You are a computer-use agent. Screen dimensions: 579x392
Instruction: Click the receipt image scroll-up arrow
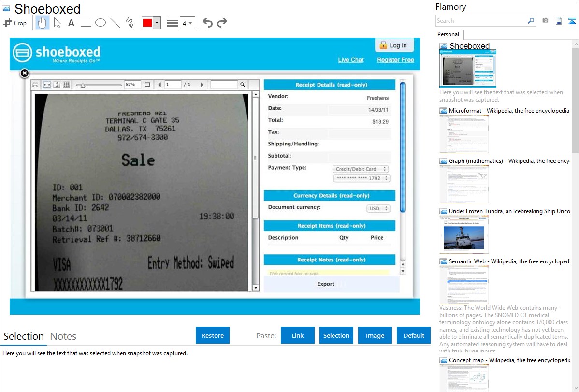[256, 95]
